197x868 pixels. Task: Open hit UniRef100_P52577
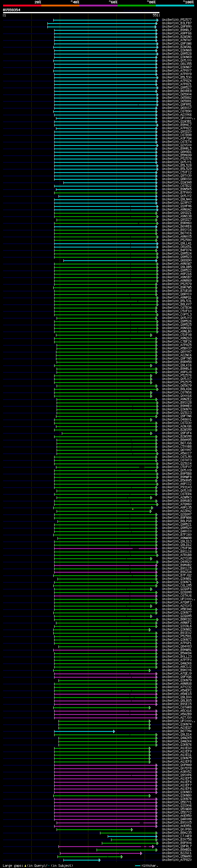[177, 20]
